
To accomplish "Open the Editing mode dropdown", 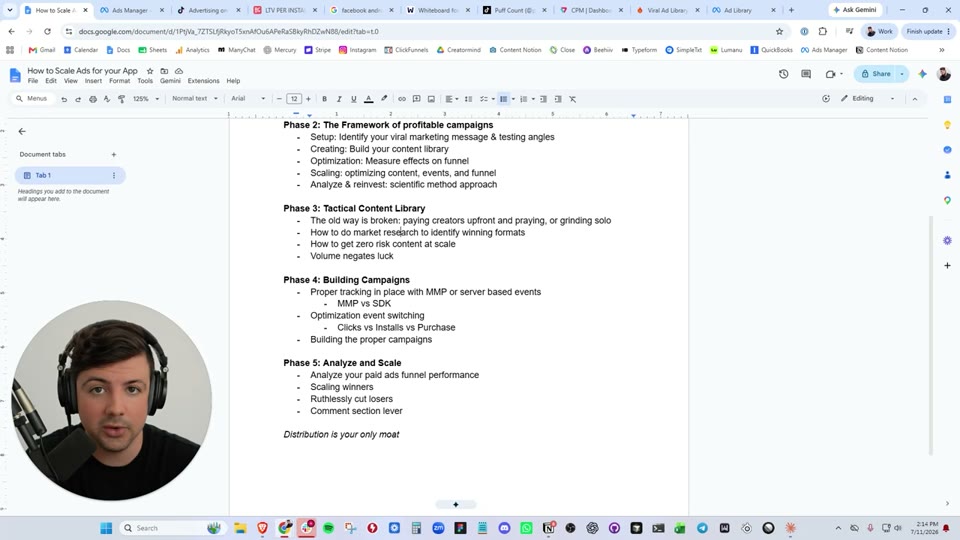I will (x=868, y=99).
